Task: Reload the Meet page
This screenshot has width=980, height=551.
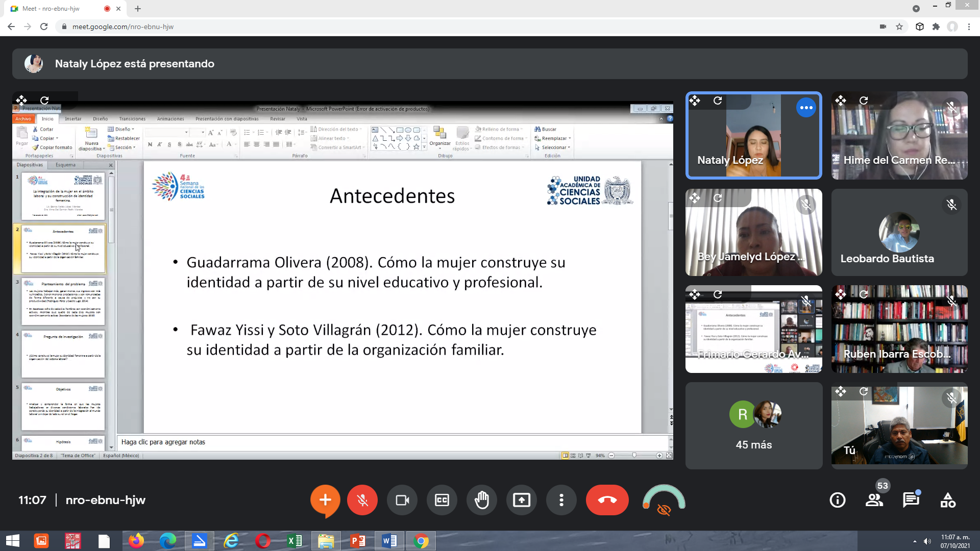Action: (44, 27)
